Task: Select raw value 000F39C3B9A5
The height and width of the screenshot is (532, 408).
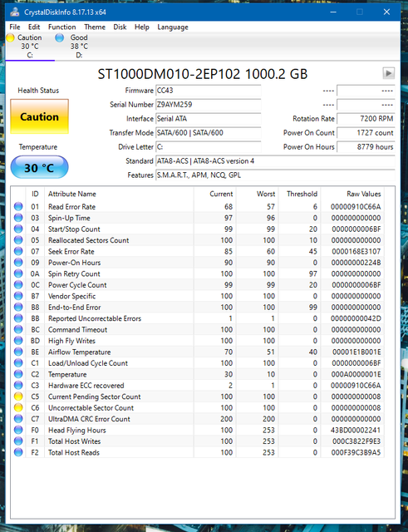Action: [x=356, y=452]
